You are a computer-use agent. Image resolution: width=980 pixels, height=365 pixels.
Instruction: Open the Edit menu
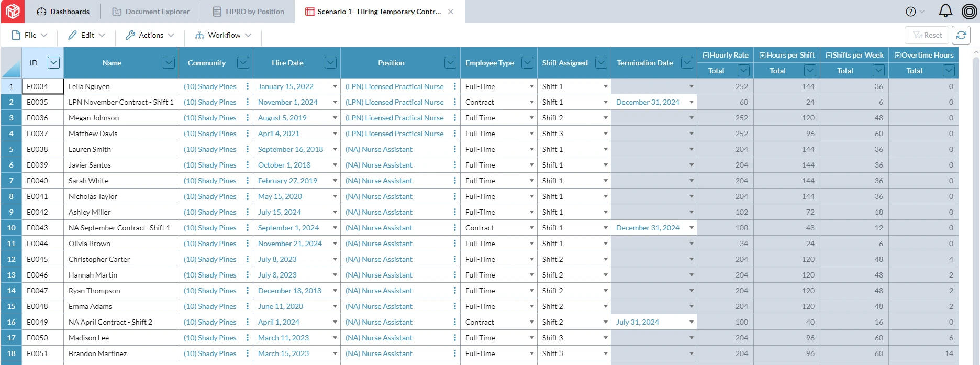(x=87, y=35)
